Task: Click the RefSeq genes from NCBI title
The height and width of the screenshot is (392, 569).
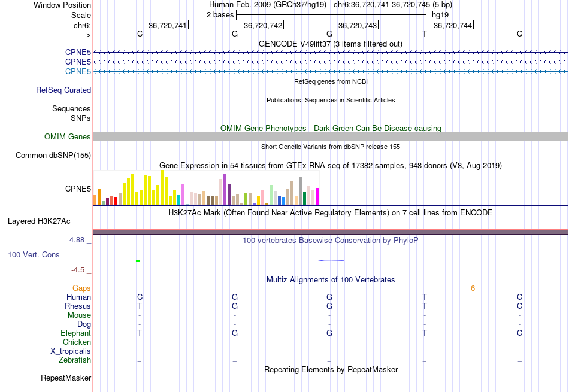Action: coord(331,81)
